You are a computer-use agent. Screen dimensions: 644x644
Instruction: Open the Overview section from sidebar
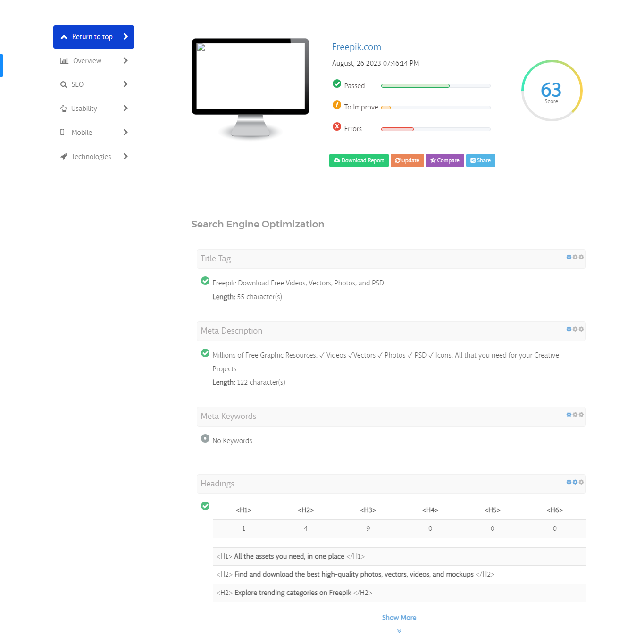87,60
